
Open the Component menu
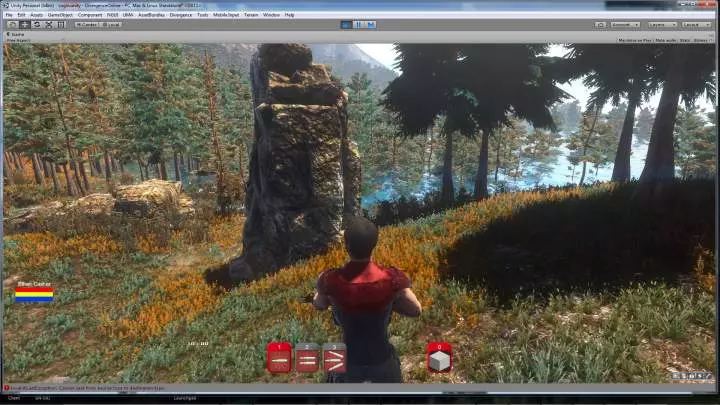(x=90, y=15)
